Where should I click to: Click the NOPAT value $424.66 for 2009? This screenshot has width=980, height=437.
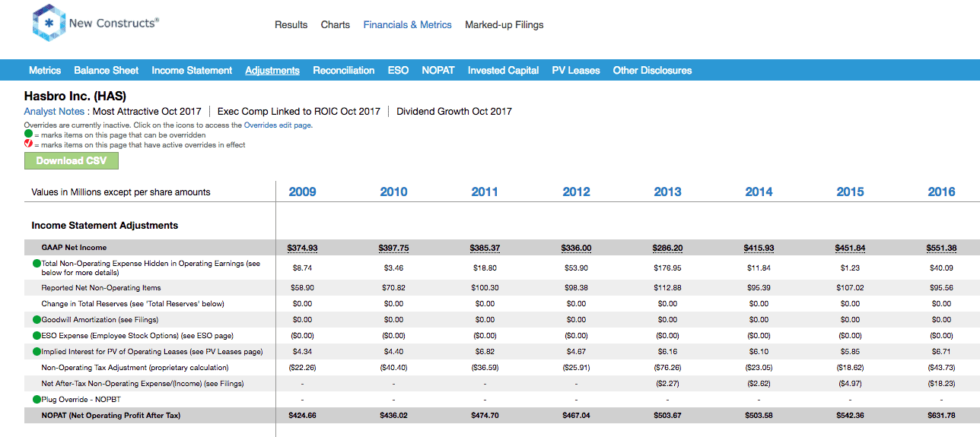pos(303,416)
